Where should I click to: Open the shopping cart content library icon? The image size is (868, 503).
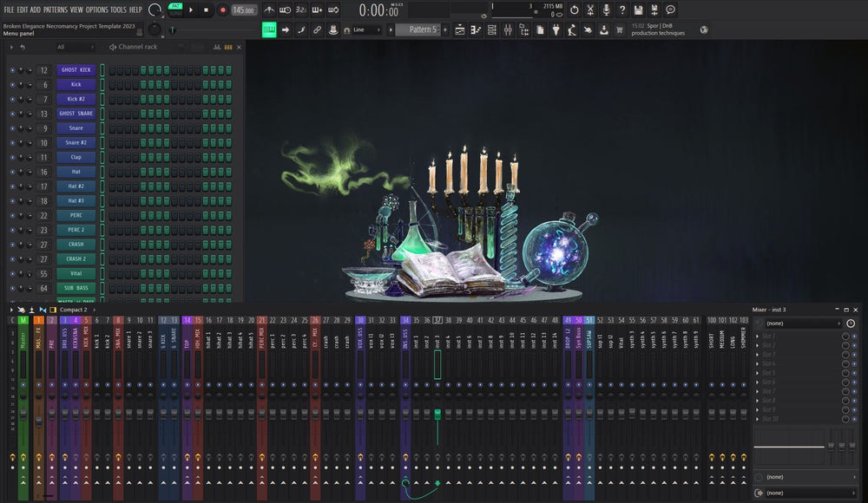[619, 29]
